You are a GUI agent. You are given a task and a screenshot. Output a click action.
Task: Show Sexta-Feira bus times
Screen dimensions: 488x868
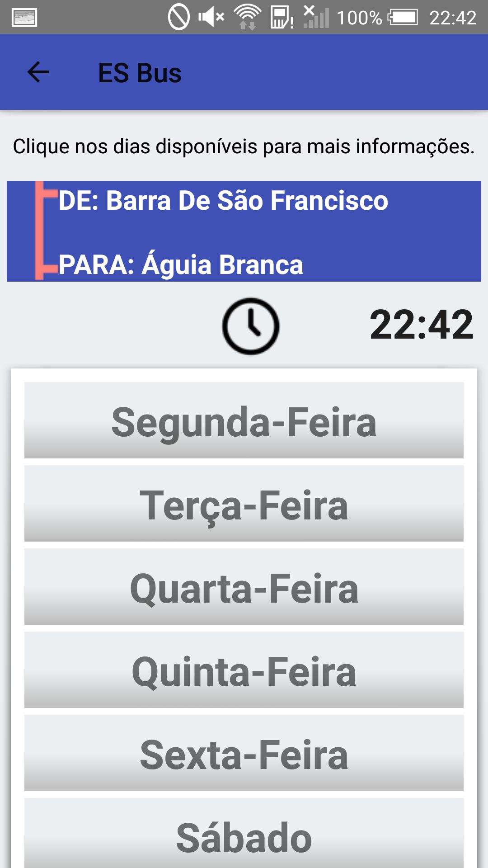click(x=244, y=753)
